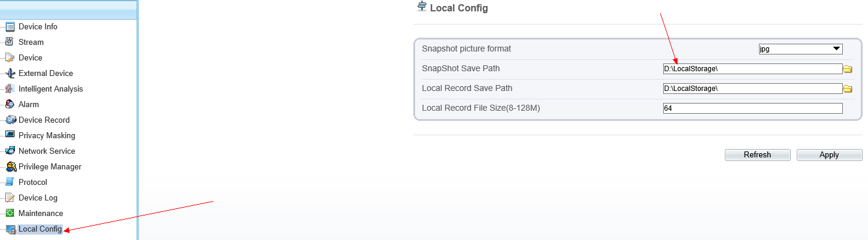Image resolution: width=868 pixels, height=240 pixels.
Task: Browse folder for SnapShot Save Path
Action: [848, 69]
